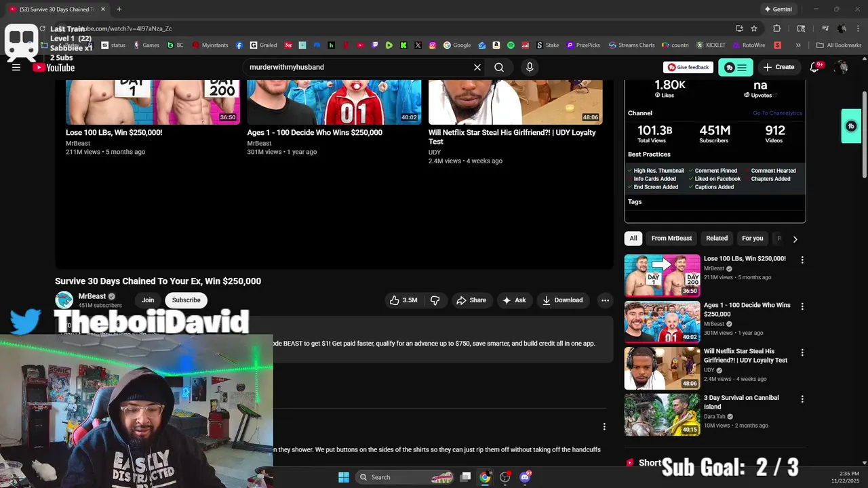
Task: Open the Instagram bookmark icon
Action: point(433,45)
